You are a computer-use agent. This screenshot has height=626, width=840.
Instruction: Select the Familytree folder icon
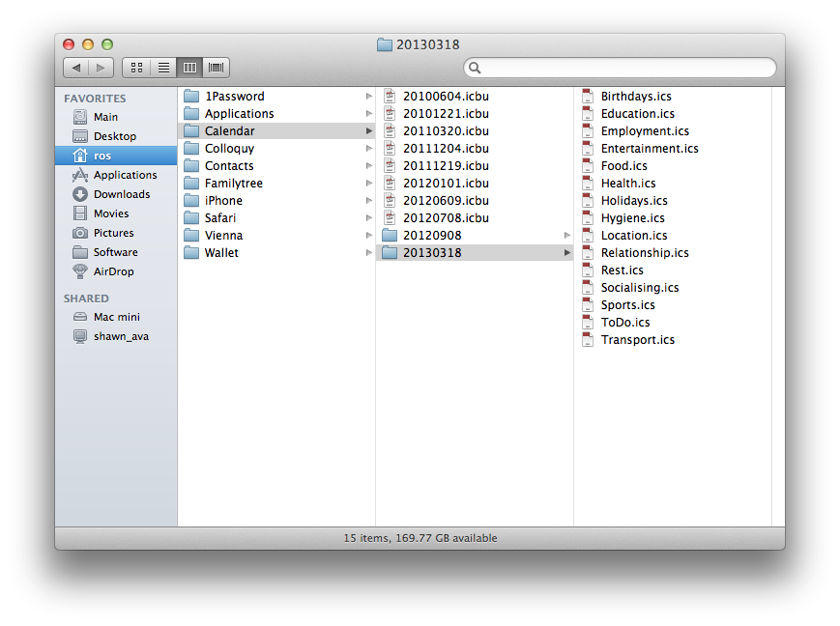(x=191, y=184)
